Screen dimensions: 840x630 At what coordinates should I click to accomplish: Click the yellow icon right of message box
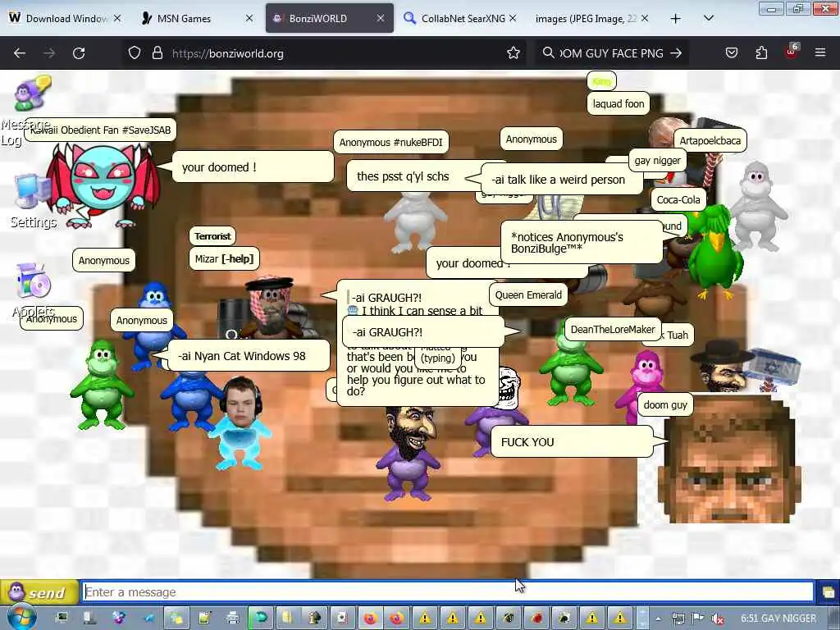click(828, 592)
